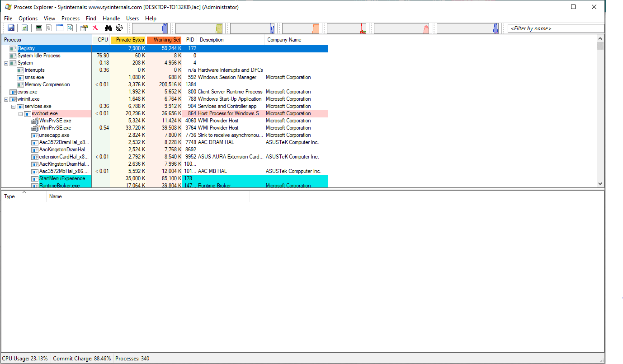Click the Process Explorer title bar app icon

(8, 7)
